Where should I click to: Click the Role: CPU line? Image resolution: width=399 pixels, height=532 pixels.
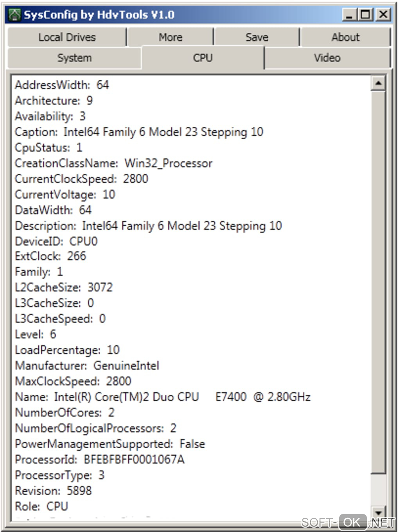41,506
